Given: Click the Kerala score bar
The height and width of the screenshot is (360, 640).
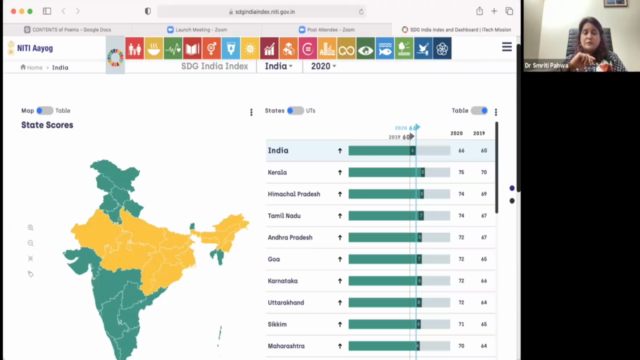Looking at the screenshot, I should point(399,172).
